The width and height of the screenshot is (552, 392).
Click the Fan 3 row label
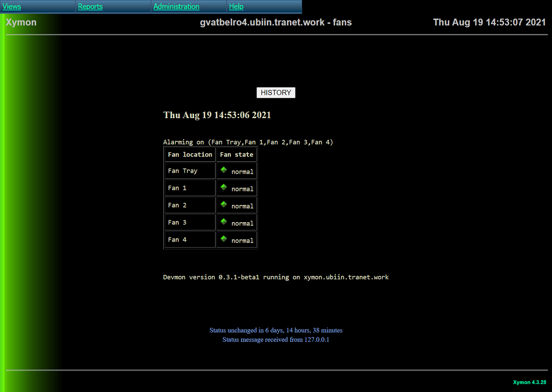177,222
